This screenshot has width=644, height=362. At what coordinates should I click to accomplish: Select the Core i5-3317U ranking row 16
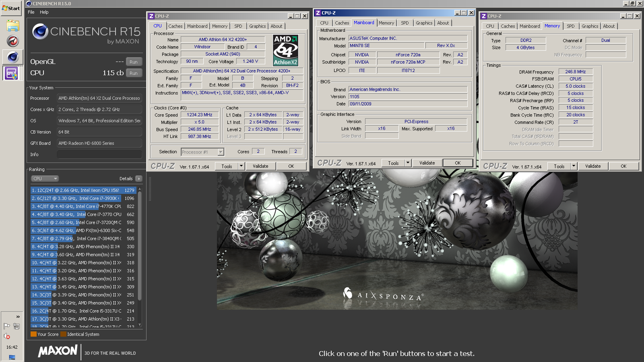click(x=83, y=311)
